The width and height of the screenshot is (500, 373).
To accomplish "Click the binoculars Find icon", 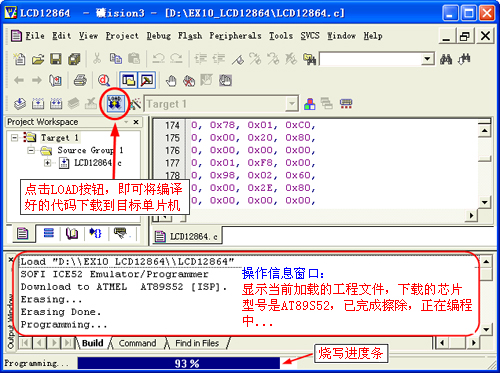I will tap(446, 59).
